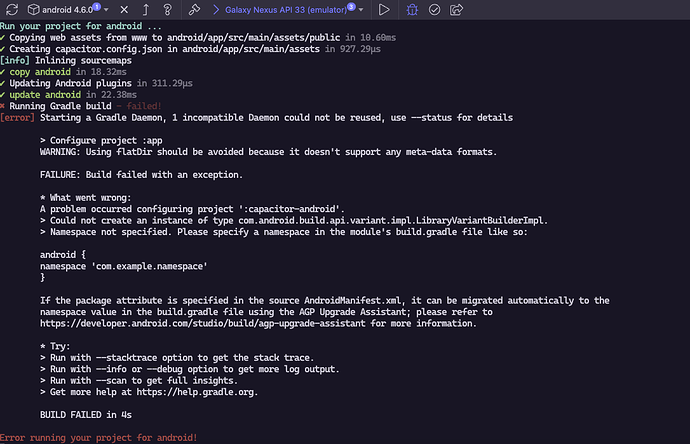Click the hammer build icon
This screenshot has width=690, height=444.
pos(194,10)
